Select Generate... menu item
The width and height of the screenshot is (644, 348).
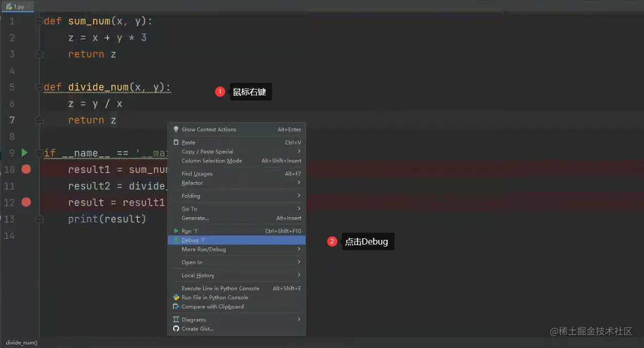point(237,218)
